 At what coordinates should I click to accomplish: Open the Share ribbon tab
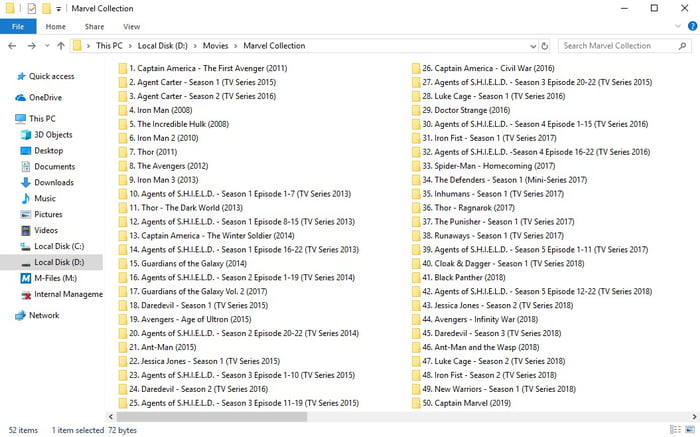[94, 27]
